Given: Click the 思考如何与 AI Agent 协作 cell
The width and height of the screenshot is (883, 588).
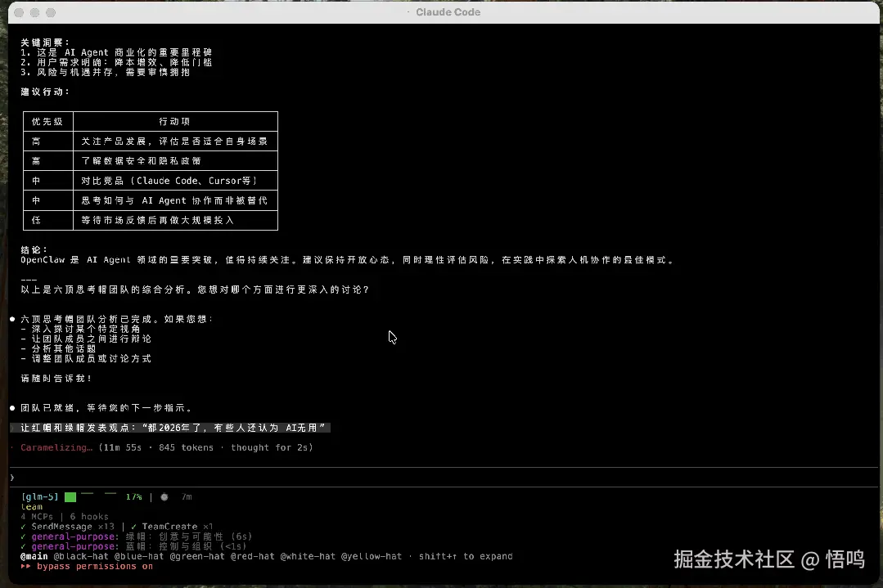Looking at the screenshot, I should pos(174,200).
